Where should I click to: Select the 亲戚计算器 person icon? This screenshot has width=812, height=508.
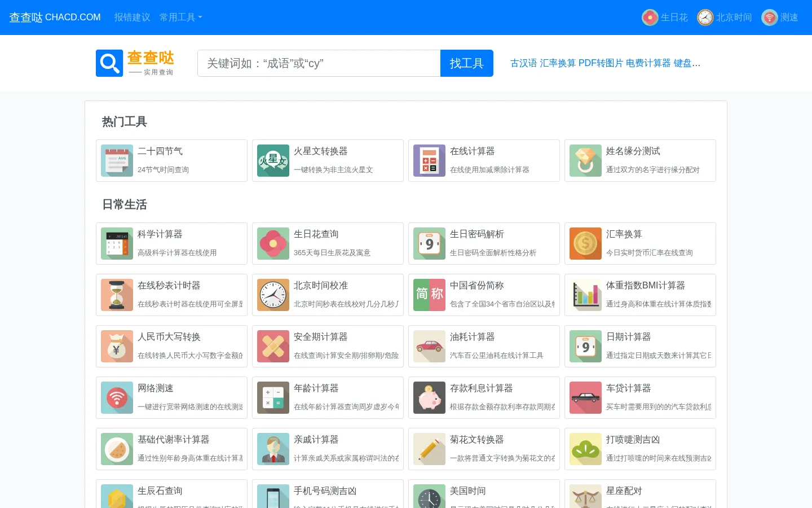point(273,449)
